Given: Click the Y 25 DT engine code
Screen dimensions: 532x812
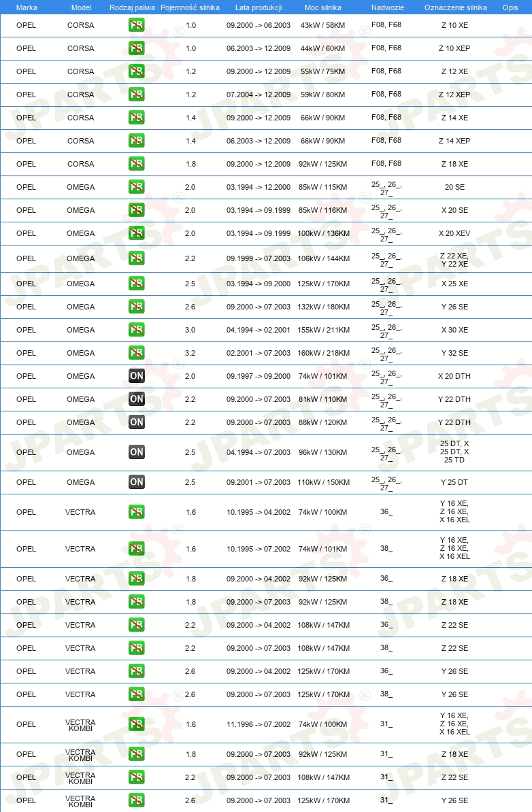Looking at the screenshot, I should click(x=455, y=483).
